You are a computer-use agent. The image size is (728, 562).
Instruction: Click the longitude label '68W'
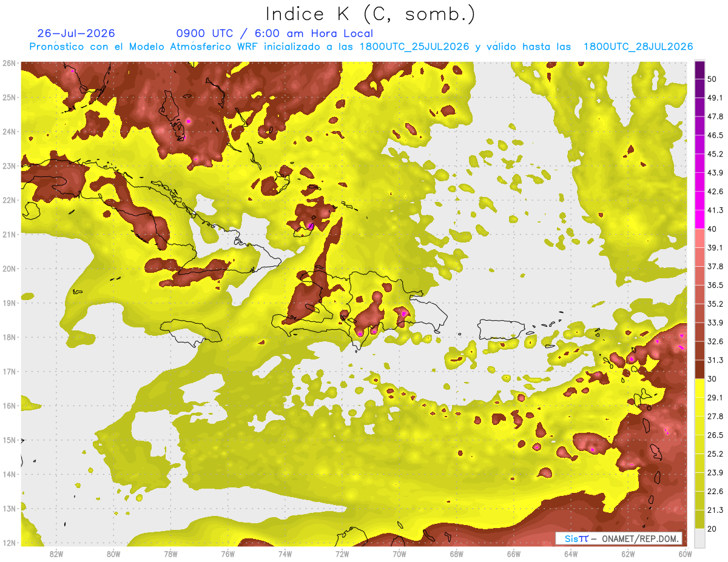click(457, 554)
